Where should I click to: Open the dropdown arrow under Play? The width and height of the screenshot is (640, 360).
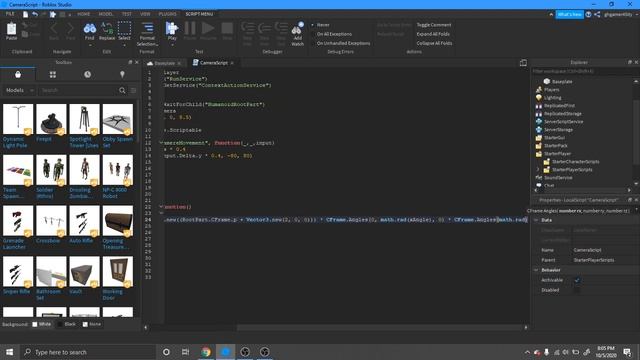172,45
